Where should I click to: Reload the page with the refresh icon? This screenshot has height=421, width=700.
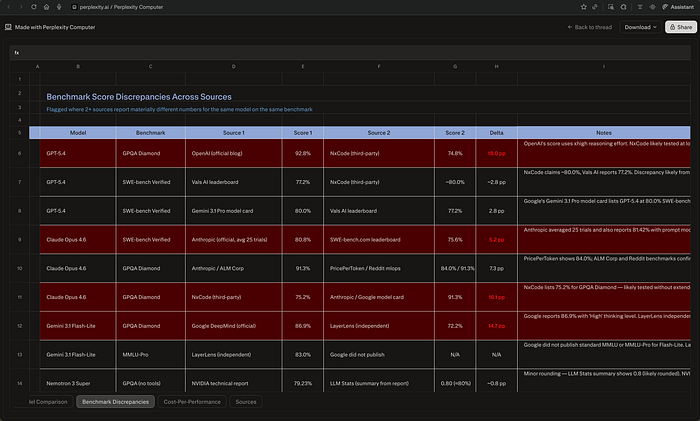(x=33, y=7)
